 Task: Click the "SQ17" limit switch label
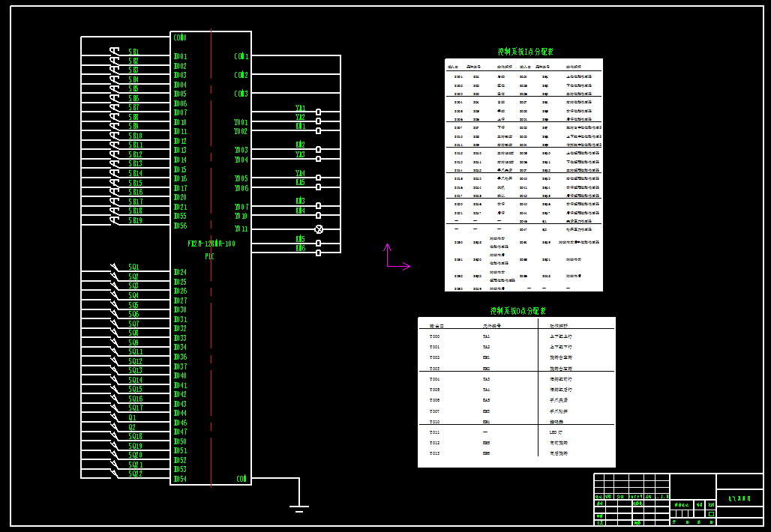pos(136,408)
